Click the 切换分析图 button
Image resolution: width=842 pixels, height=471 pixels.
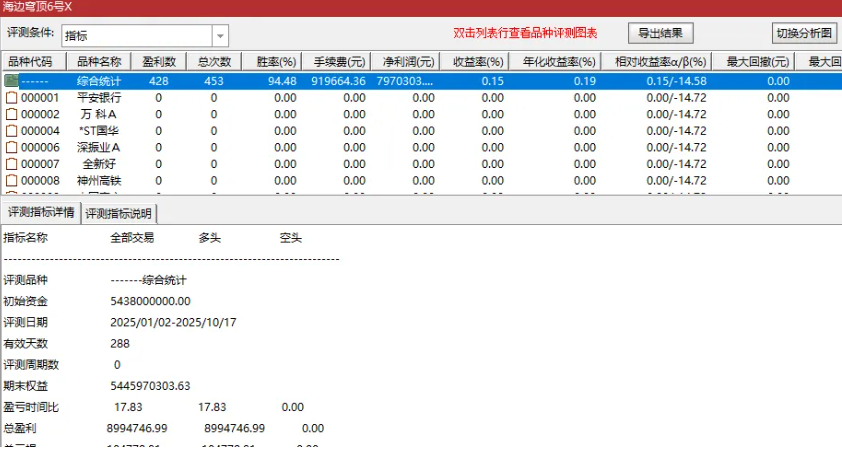805,33
